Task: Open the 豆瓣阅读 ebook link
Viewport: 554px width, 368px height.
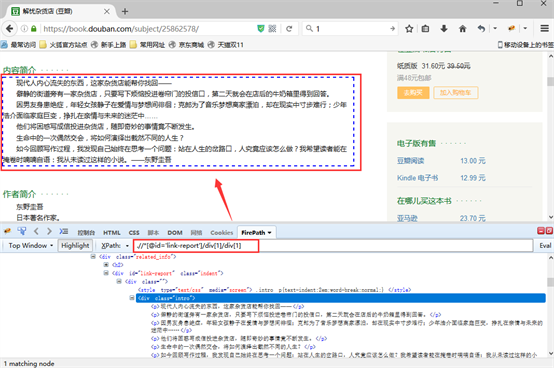Action: coord(410,161)
